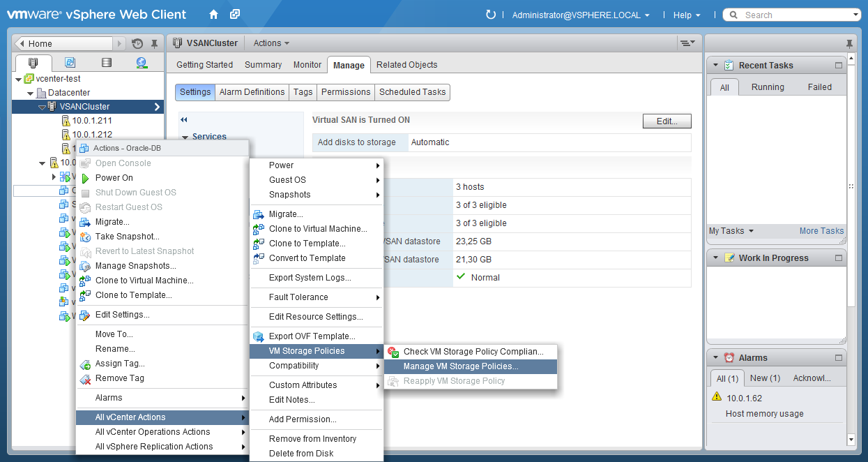The width and height of the screenshot is (868, 462).
Task: Switch to the VMs and Templates inventory view
Action: (x=70, y=62)
